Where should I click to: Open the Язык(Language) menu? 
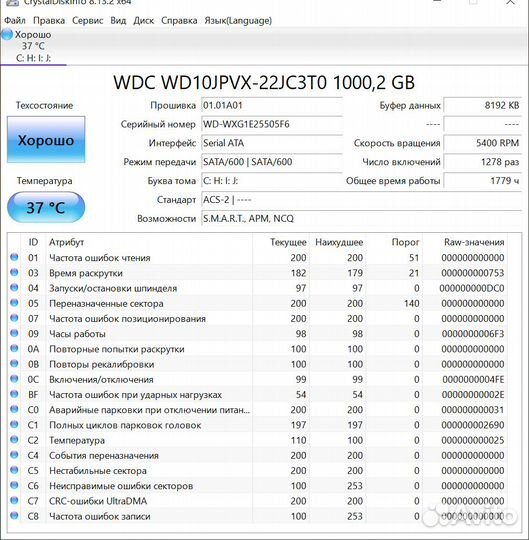click(238, 21)
